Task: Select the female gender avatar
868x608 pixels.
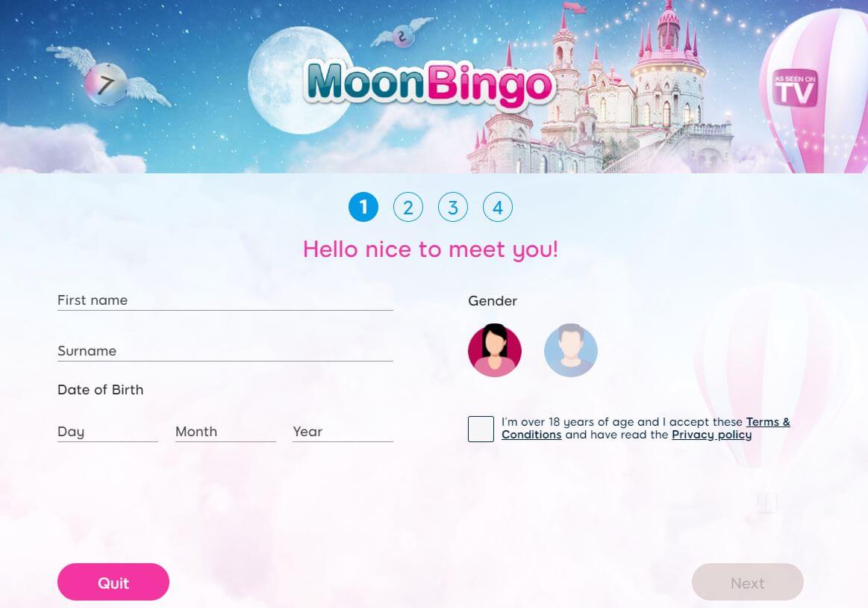Action: coord(494,350)
